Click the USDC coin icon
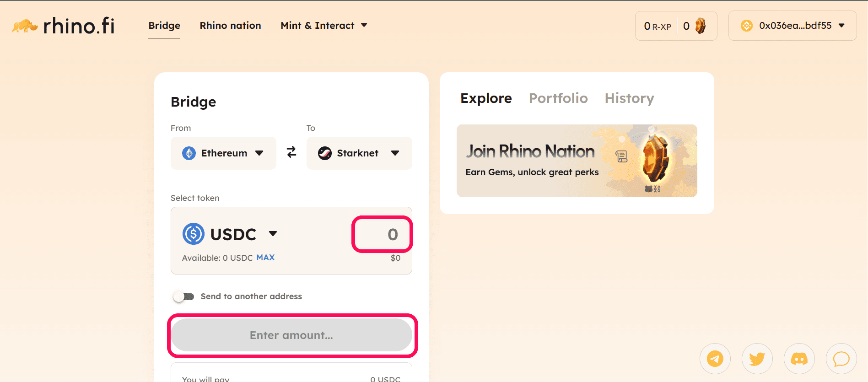Image resolution: width=868 pixels, height=382 pixels. tap(194, 234)
